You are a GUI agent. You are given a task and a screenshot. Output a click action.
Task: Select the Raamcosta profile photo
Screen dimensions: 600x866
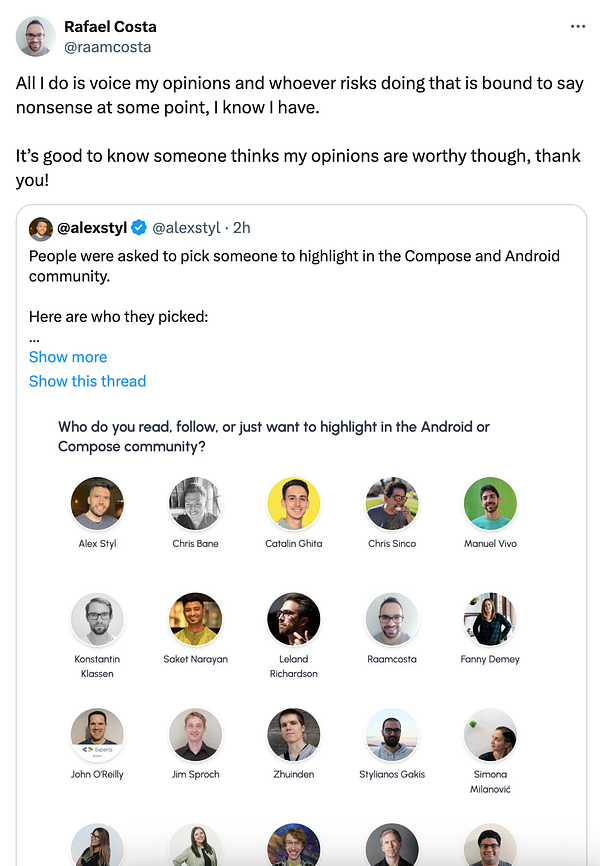pos(392,619)
